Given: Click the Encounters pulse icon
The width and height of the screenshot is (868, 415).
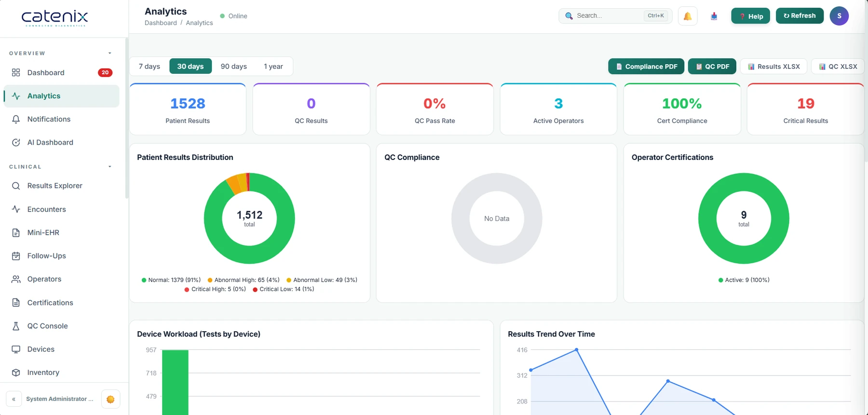Looking at the screenshot, I should pos(16,209).
